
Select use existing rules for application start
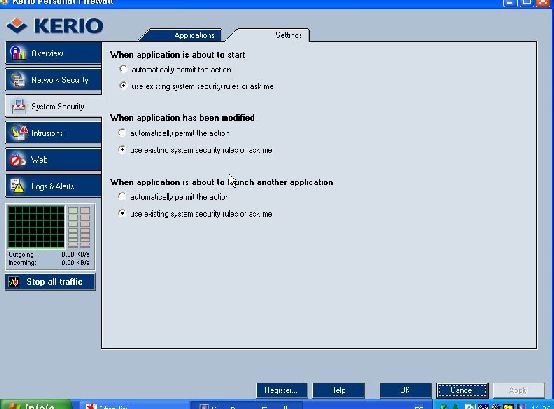click(x=123, y=85)
